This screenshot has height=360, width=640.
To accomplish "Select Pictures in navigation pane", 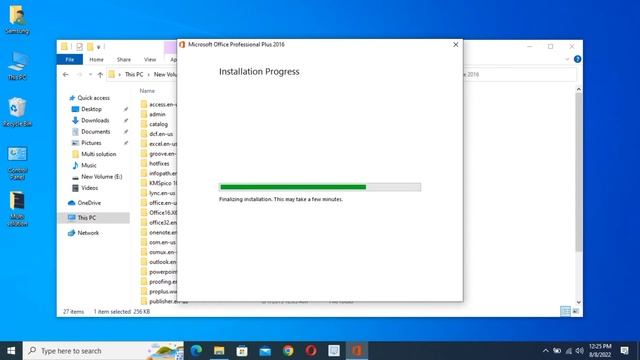I will (x=91, y=143).
